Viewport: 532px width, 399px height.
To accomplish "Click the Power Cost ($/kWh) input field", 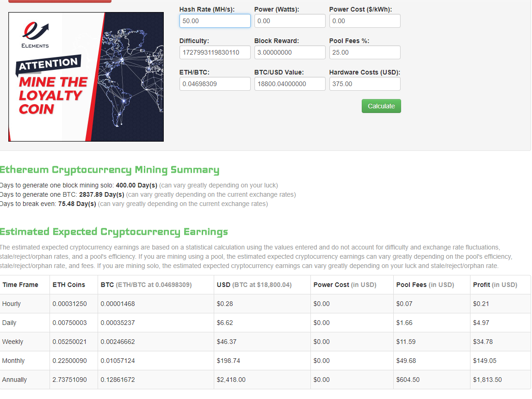I will (365, 21).
